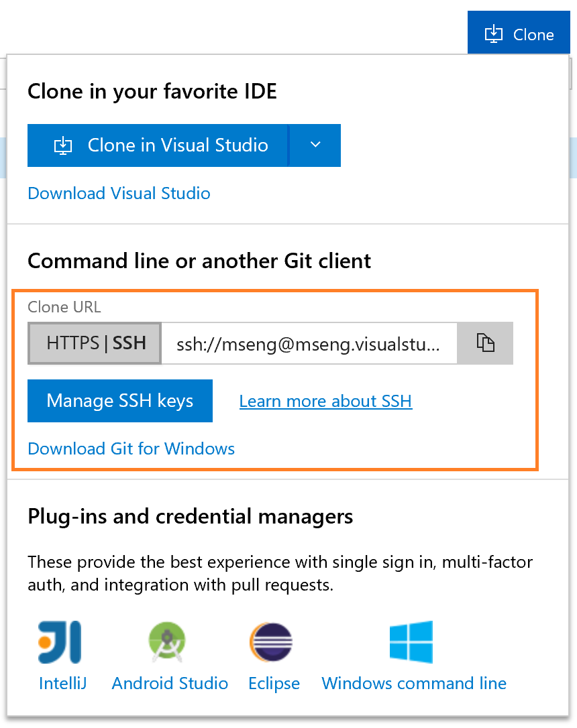Open Manage SSH keys
577x728 pixels.
point(120,401)
